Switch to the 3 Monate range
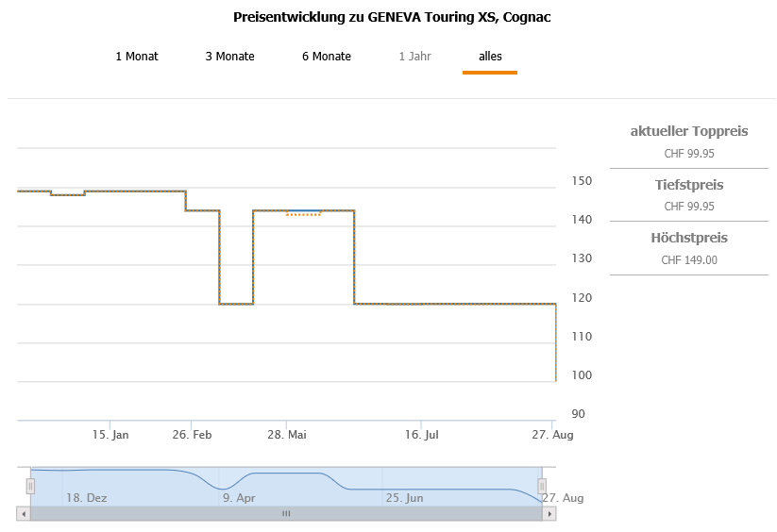777x532 pixels. (x=229, y=57)
